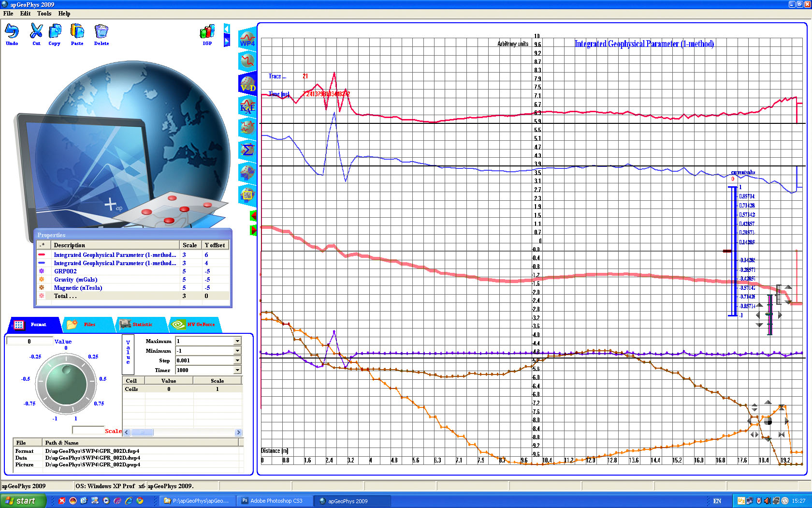Click the Sigma summation sidebar icon
Screen dimensions: 812x508
(x=247, y=150)
